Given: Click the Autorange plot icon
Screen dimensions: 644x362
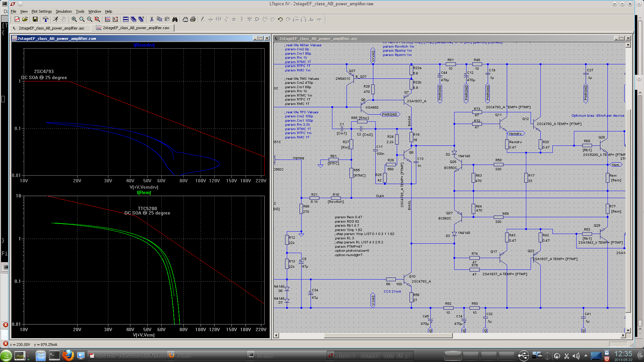Looking at the screenshot, I should (x=115, y=19).
